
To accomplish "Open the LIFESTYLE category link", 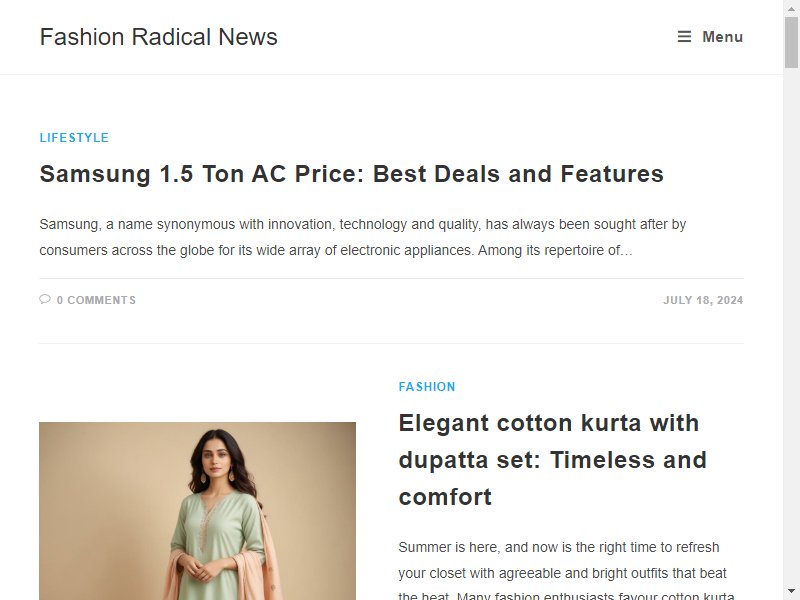I will tap(74, 138).
